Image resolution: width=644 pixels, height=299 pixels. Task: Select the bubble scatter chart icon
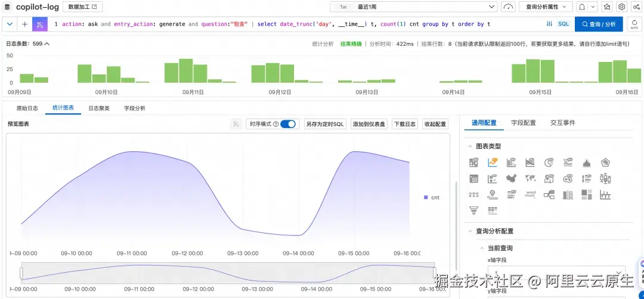(x=493, y=179)
